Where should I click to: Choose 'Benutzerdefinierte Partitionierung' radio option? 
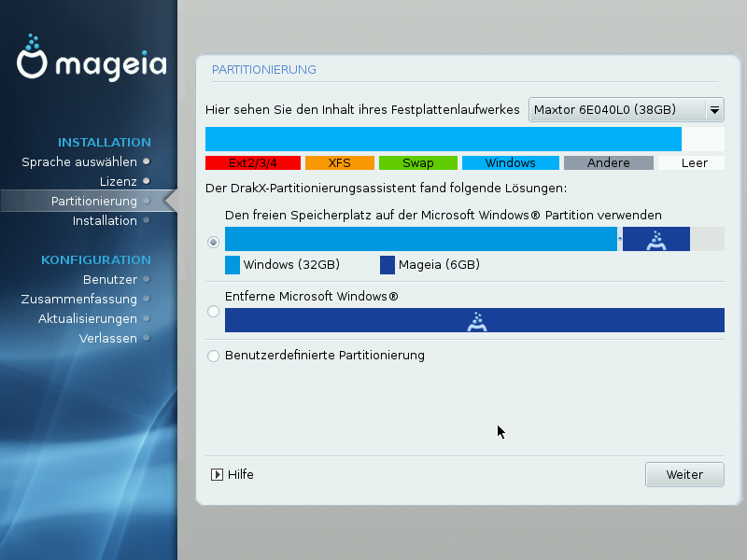click(x=214, y=356)
